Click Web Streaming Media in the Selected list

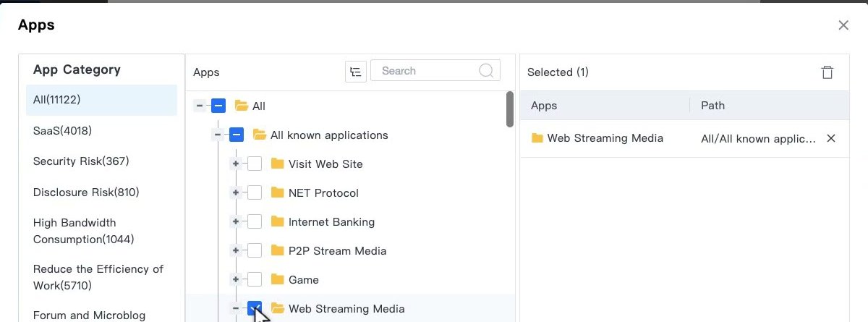click(x=605, y=138)
